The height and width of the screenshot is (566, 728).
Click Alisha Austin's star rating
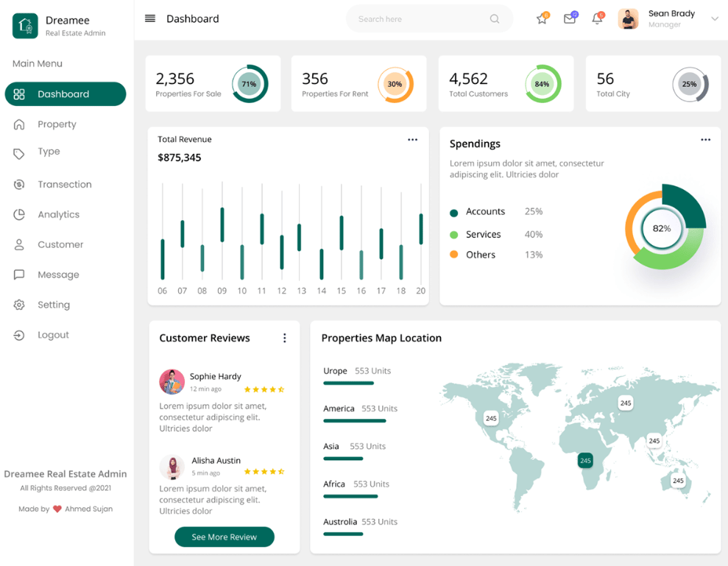point(264,472)
